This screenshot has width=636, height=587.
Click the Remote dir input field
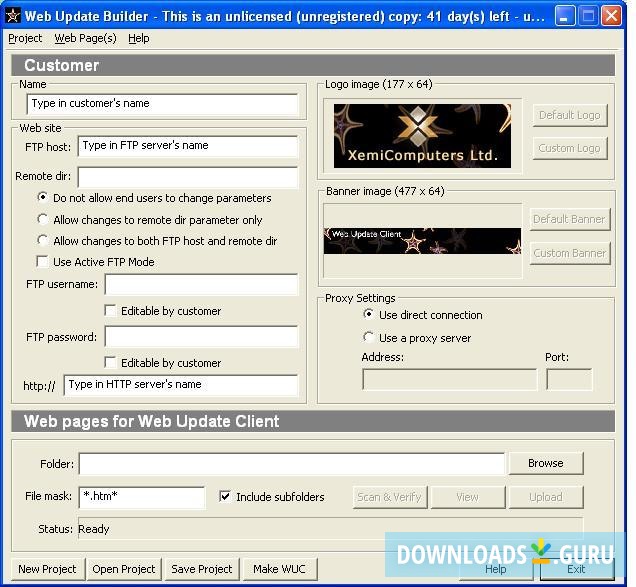pos(188,177)
